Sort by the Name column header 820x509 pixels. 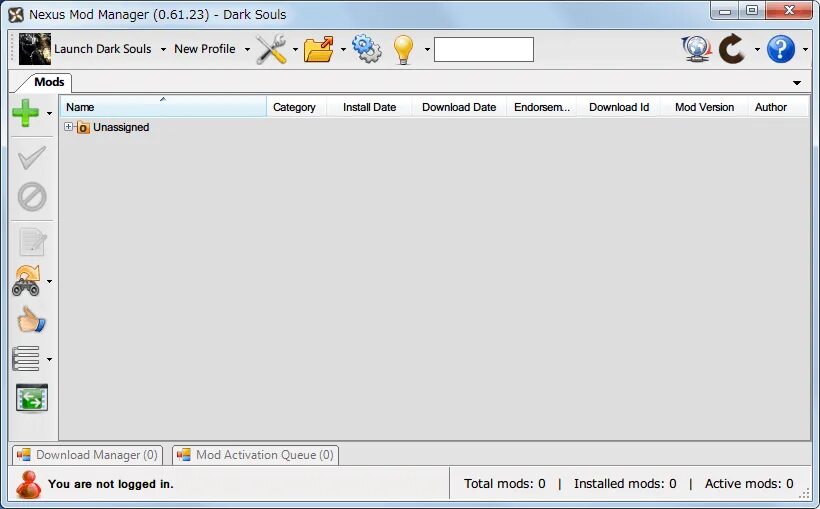pos(163,107)
